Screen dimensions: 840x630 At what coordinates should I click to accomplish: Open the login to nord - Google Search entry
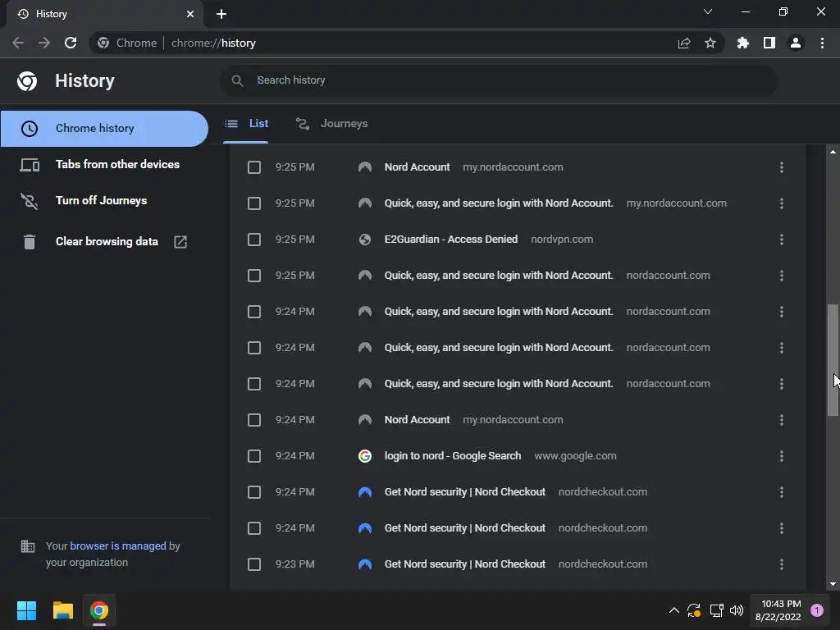click(453, 456)
